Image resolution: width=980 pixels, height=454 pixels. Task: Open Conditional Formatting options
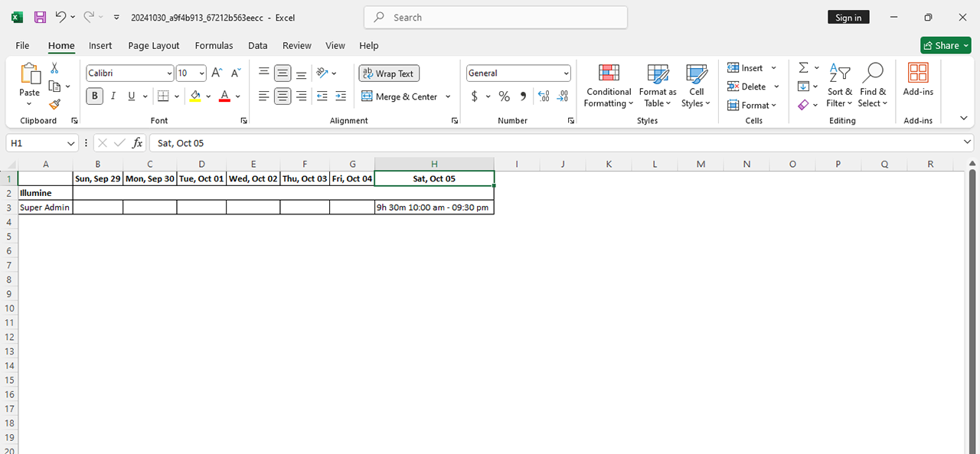tap(609, 86)
